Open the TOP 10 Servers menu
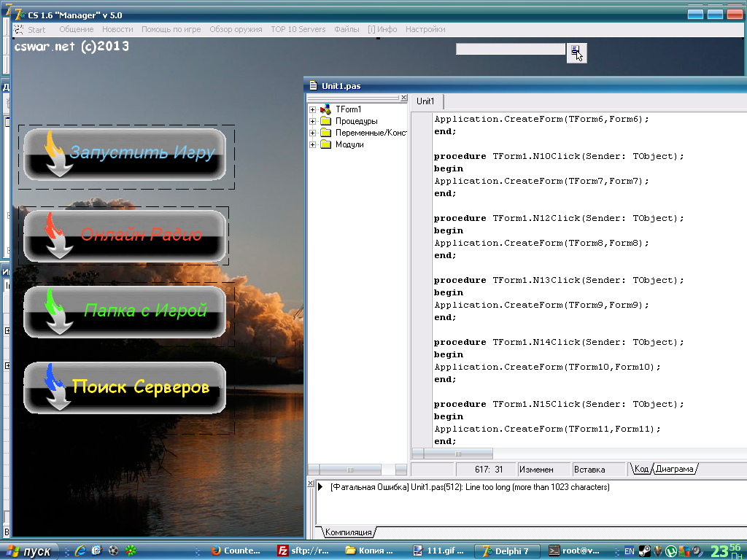 [298, 29]
